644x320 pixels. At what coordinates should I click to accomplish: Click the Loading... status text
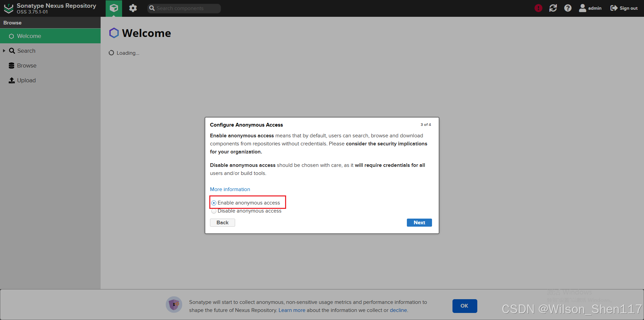pos(128,53)
